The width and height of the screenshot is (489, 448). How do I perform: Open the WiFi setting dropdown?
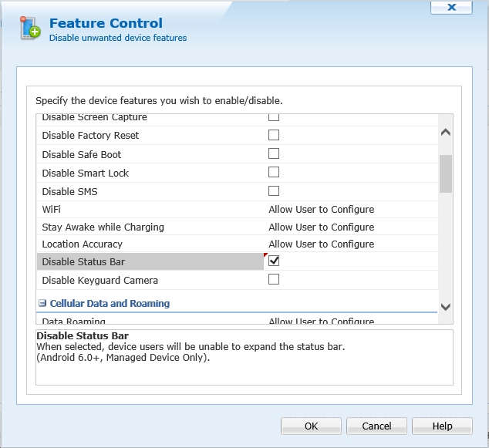[x=321, y=210]
